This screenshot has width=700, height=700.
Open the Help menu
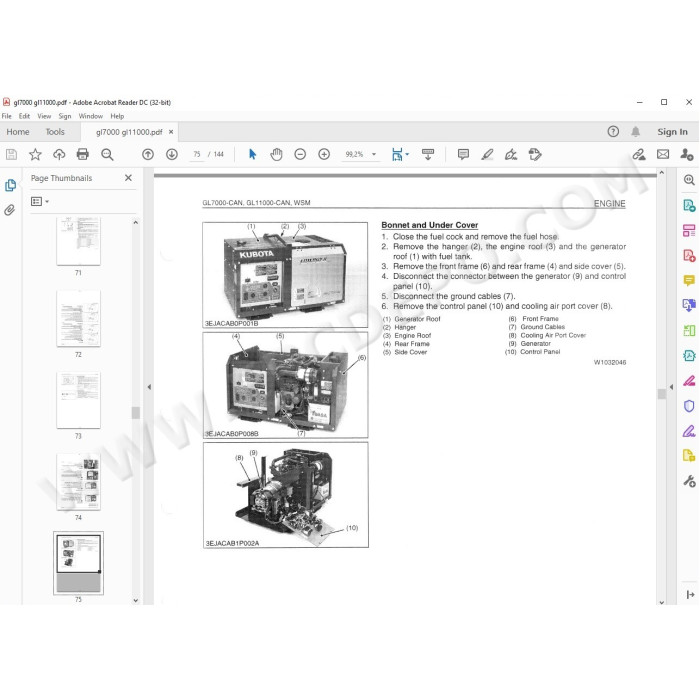(117, 116)
